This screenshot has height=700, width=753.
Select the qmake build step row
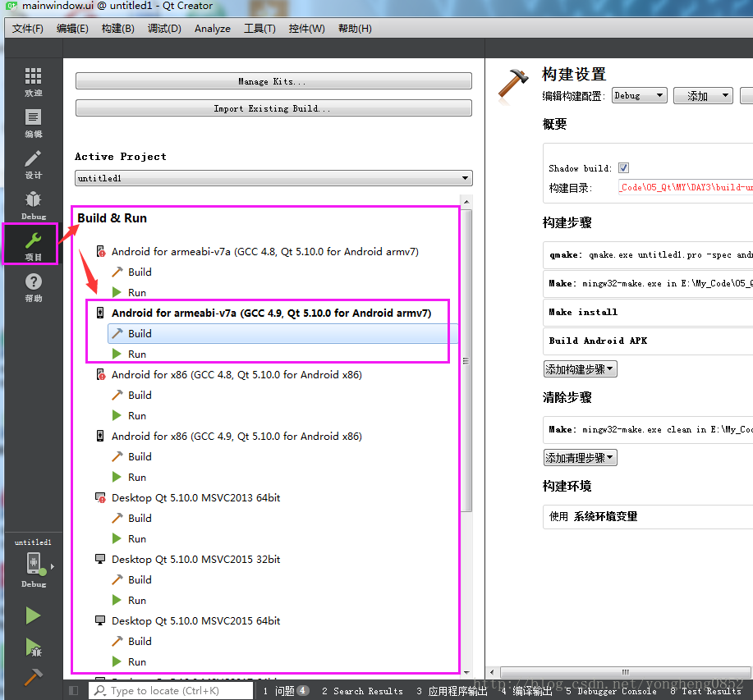pos(649,254)
